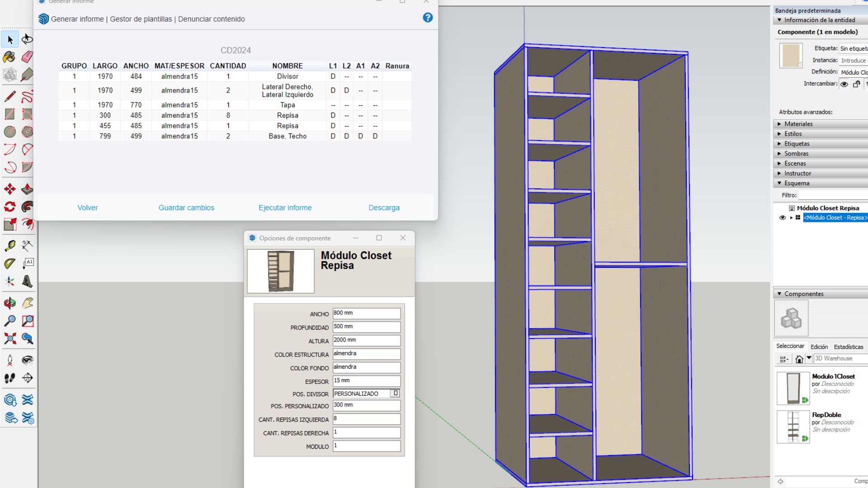This screenshot has width=868, height=488.
Task: Click Guardar cambios to save changes
Action: (186, 207)
